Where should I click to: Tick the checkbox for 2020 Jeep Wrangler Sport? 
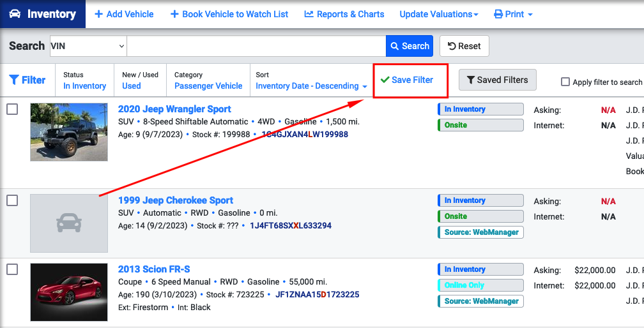[12, 109]
